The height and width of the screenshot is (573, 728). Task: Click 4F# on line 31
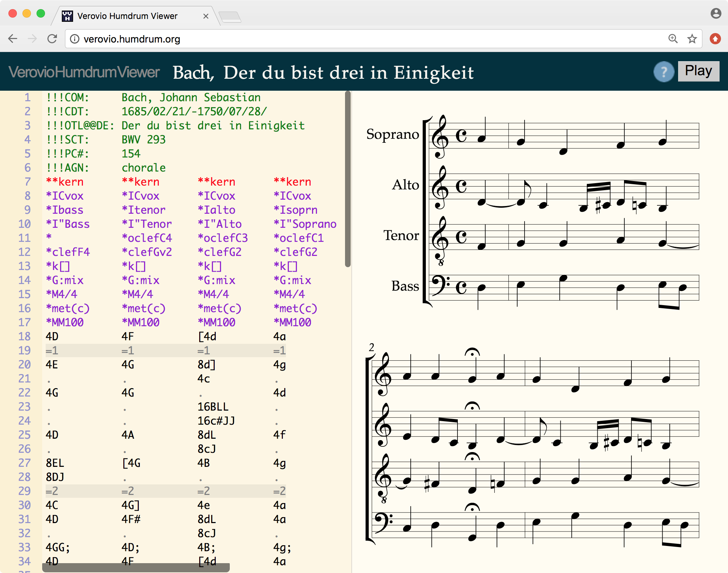pyautogui.click(x=131, y=519)
